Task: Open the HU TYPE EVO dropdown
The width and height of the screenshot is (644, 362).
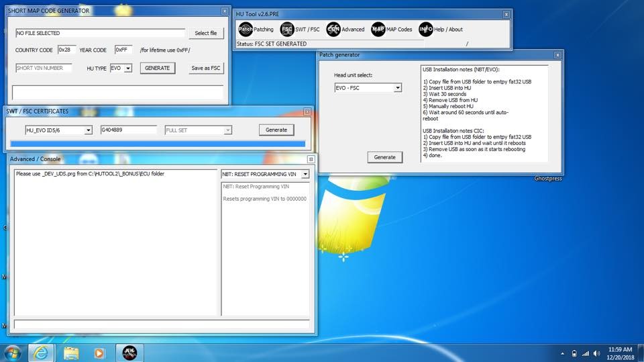Action: click(x=127, y=69)
